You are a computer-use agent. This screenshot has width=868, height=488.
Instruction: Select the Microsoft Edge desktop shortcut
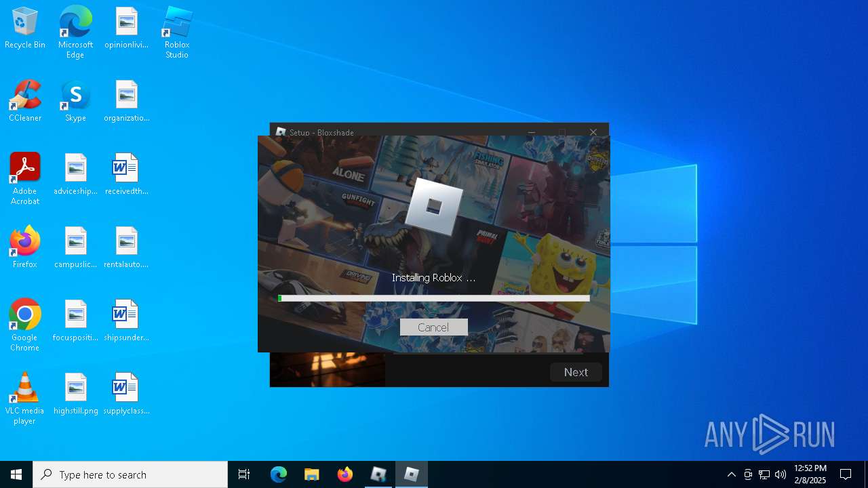pyautogui.click(x=75, y=32)
